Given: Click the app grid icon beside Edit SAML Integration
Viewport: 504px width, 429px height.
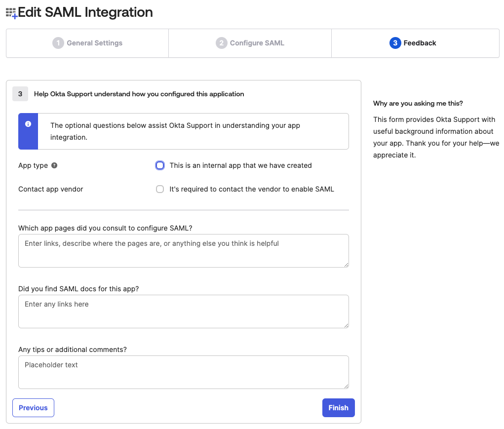Looking at the screenshot, I should 11,13.
